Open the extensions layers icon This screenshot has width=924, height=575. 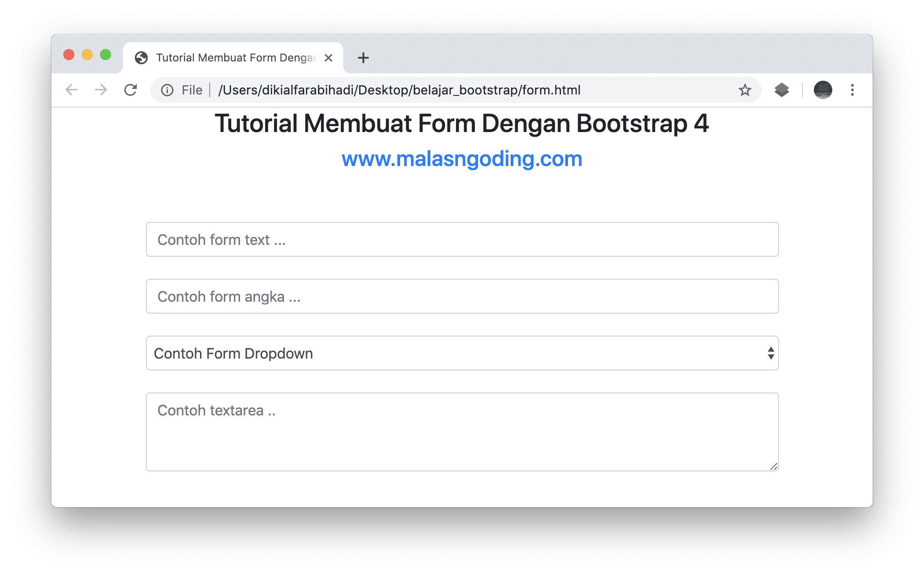pos(782,90)
